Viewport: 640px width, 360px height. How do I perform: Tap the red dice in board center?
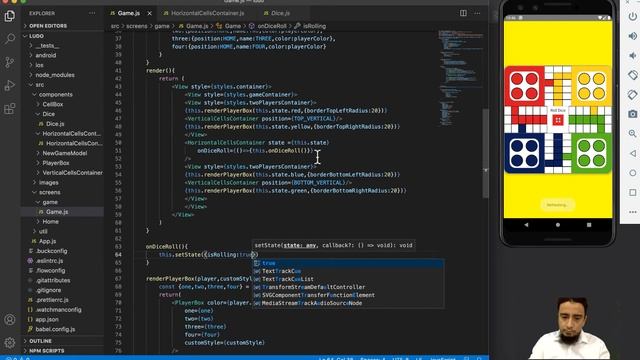click(558, 120)
